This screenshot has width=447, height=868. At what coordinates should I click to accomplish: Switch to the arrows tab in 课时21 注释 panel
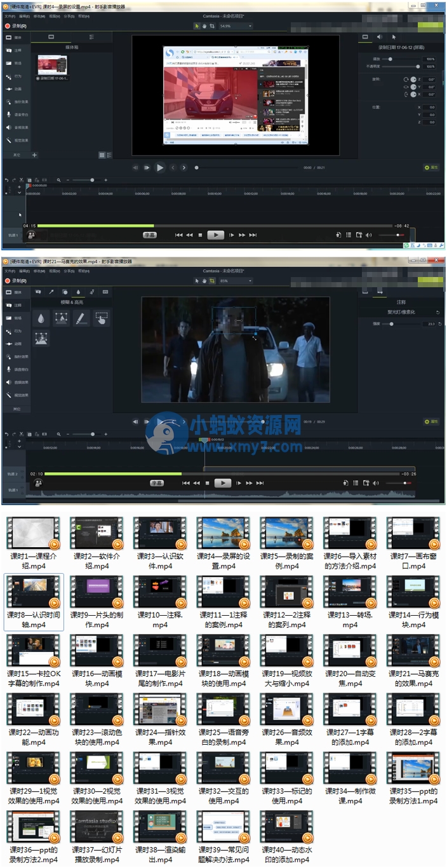(51, 292)
